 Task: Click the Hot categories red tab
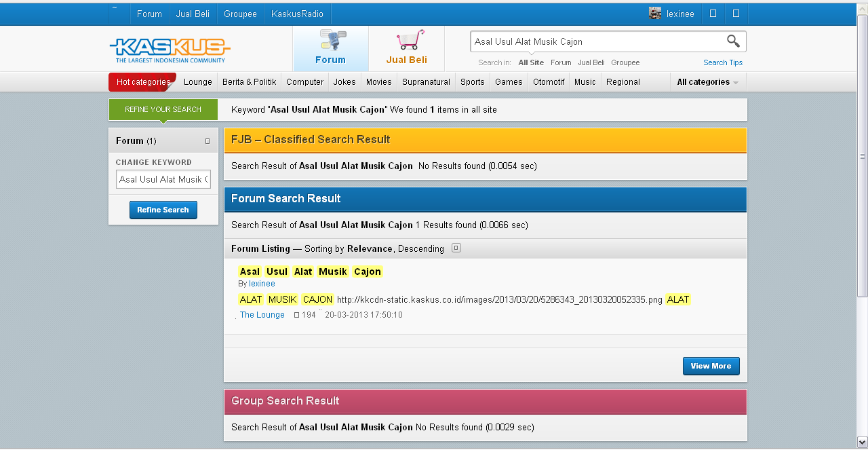click(x=143, y=82)
